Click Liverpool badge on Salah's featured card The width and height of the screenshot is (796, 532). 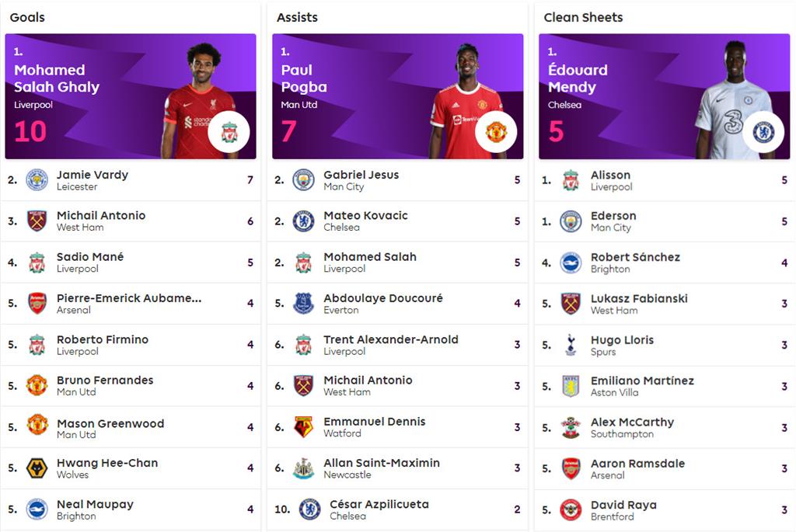(x=229, y=132)
